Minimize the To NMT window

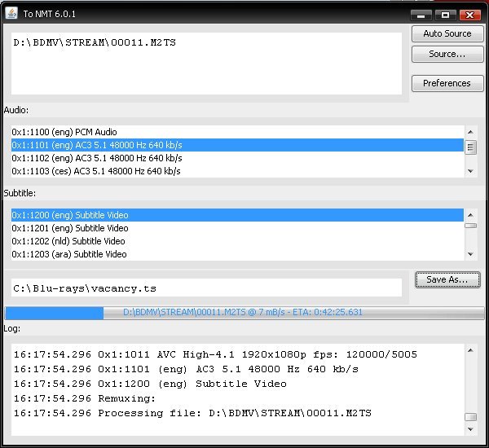(421, 15)
